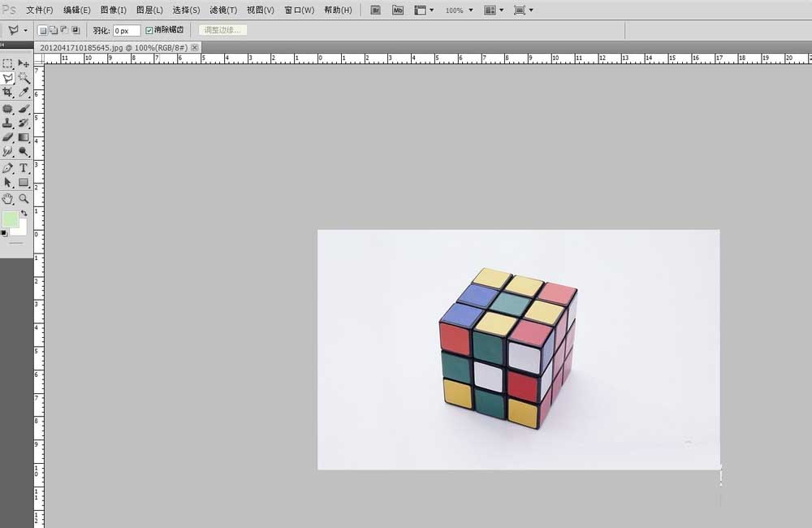The image size is (812, 528).
Task: Open the 滤镜(T) menu
Action: point(223,10)
